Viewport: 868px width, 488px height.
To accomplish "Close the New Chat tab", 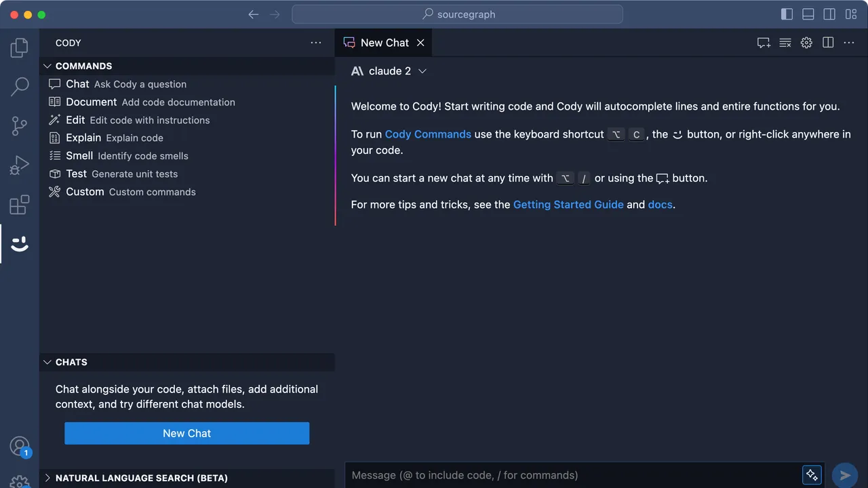I will click(420, 43).
